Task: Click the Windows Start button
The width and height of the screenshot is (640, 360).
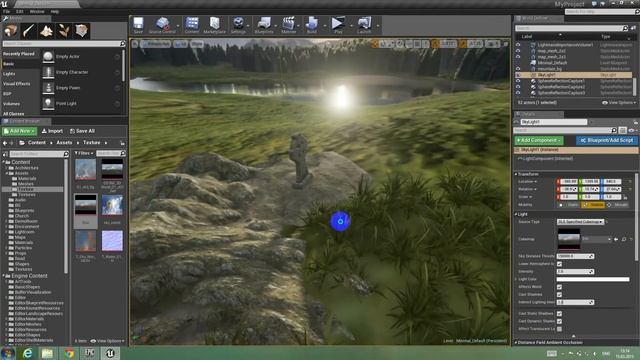Action: coord(8,353)
